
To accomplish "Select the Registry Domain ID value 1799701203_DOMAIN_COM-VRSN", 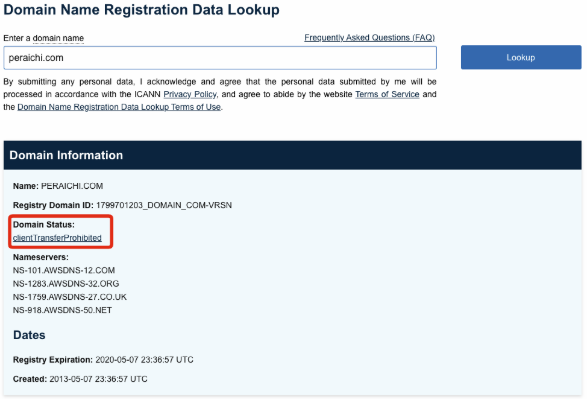I will (164, 205).
